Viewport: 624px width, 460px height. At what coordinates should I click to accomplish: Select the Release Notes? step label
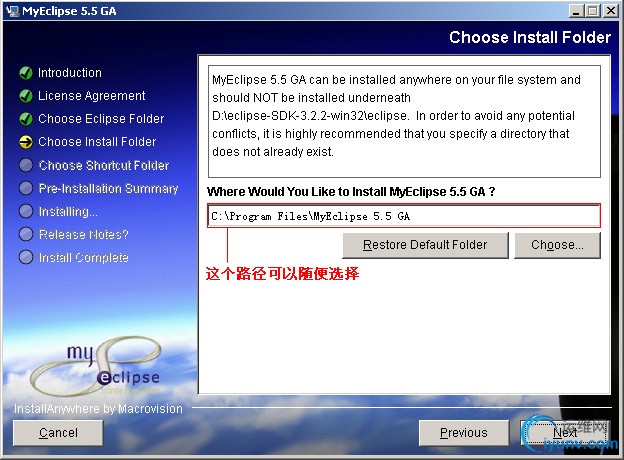(x=84, y=234)
